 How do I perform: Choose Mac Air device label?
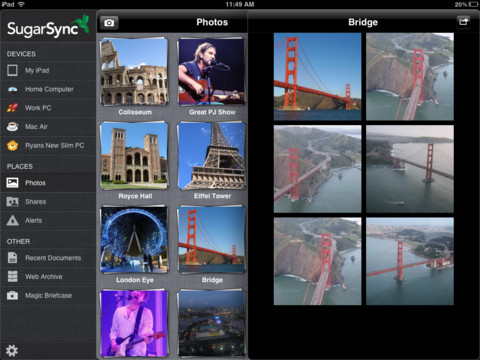tap(36, 127)
